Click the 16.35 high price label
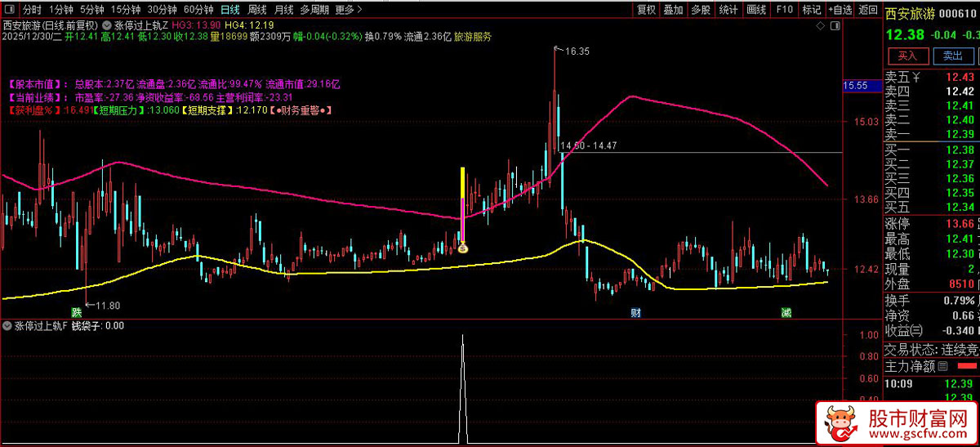Screen dimensions: 980x447 tap(577, 51)
